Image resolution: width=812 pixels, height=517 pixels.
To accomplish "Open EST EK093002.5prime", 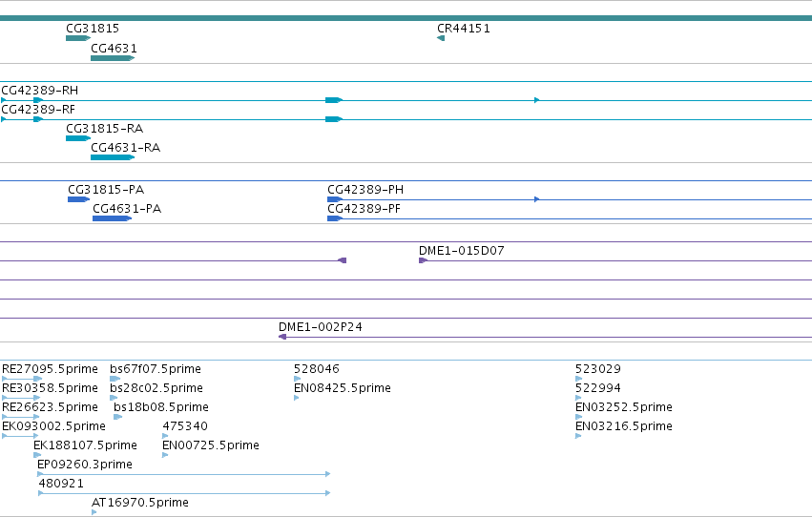I will coord(53,426).
